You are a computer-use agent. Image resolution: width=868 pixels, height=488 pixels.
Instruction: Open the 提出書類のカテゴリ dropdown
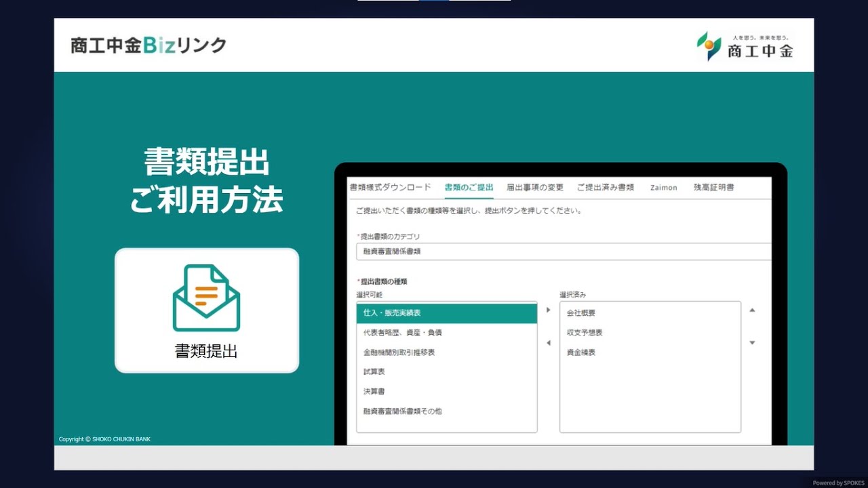pos(564,251)
